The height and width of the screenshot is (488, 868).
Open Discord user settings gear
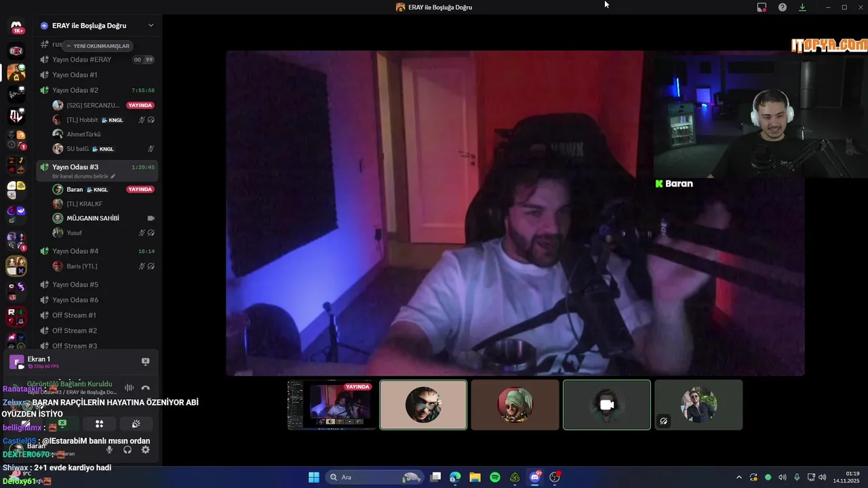(145, 449)
